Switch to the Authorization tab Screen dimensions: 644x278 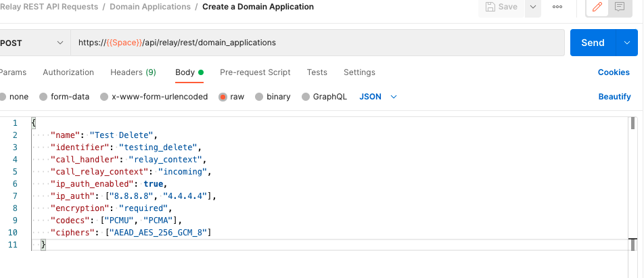pos(68,72)
